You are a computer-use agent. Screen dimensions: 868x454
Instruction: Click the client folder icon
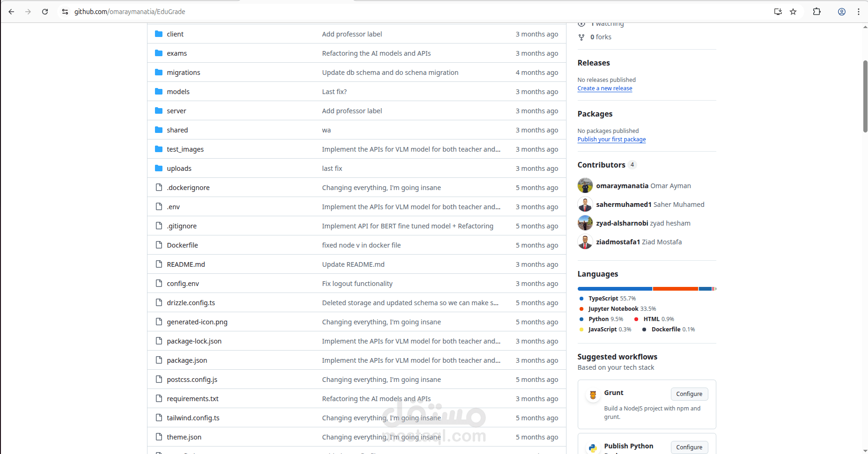pyautogui.click(x=159, y=34)
